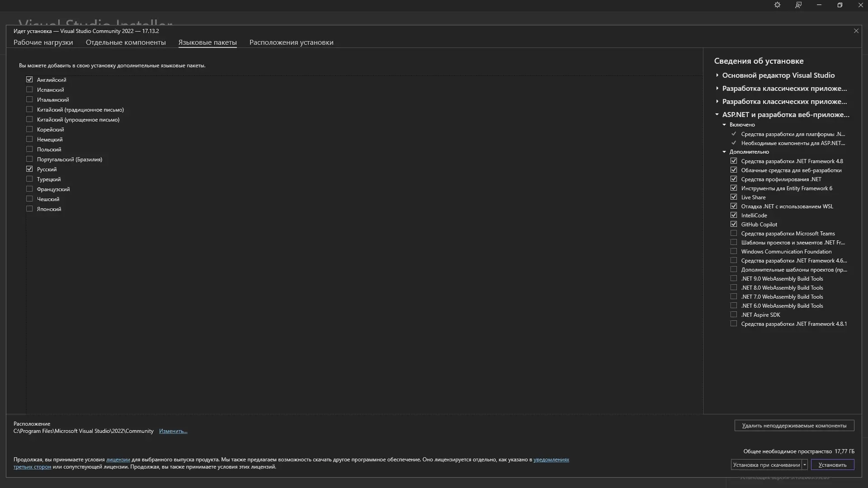Check .NET 9.0 WebAssembly Build Tools
Viewport: 868px width, 488px height.
734,278
